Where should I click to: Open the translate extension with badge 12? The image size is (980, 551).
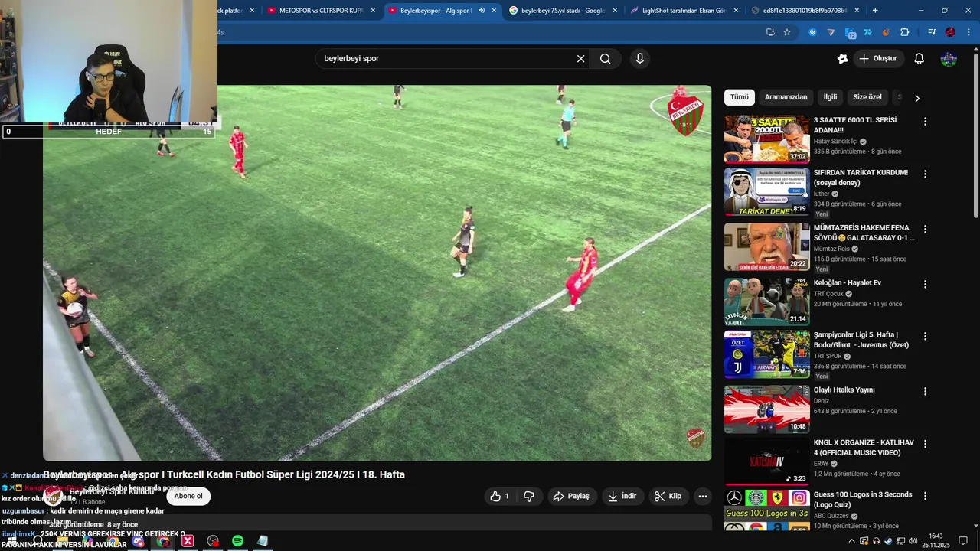850,32
